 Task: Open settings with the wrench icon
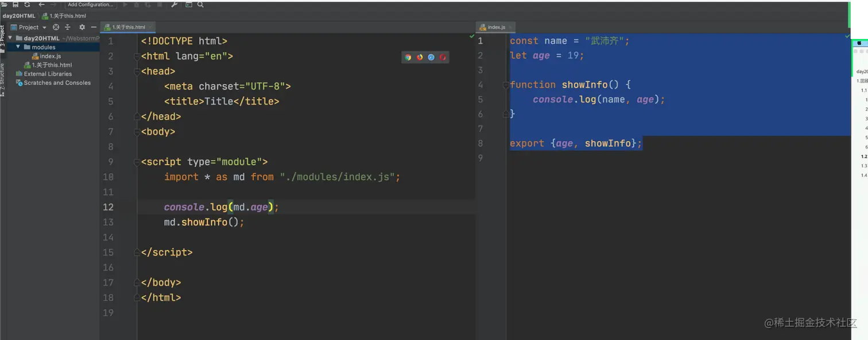pyautogui.click(x=175, y=5)
